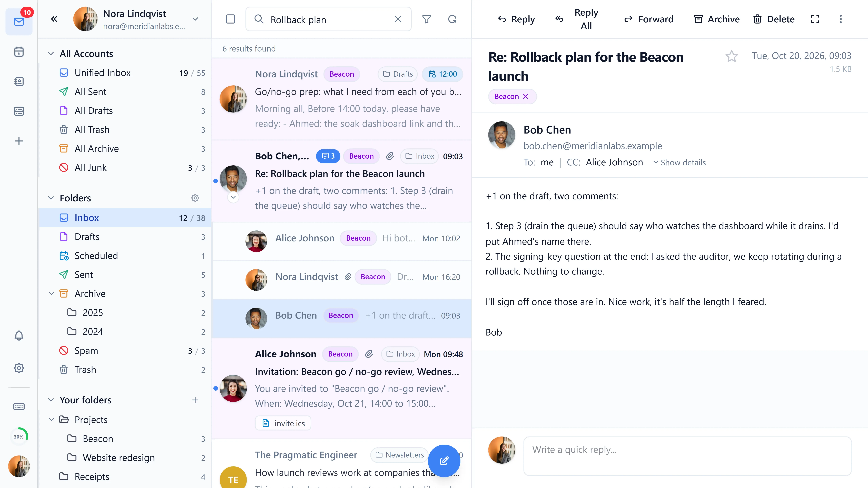
Task: Open the Mail view in the sidebar
Action: [x=19, y=22]
